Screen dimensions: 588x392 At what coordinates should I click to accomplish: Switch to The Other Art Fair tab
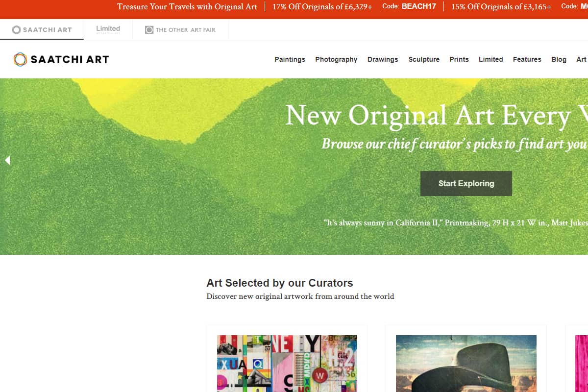click(x=180, y=30)
